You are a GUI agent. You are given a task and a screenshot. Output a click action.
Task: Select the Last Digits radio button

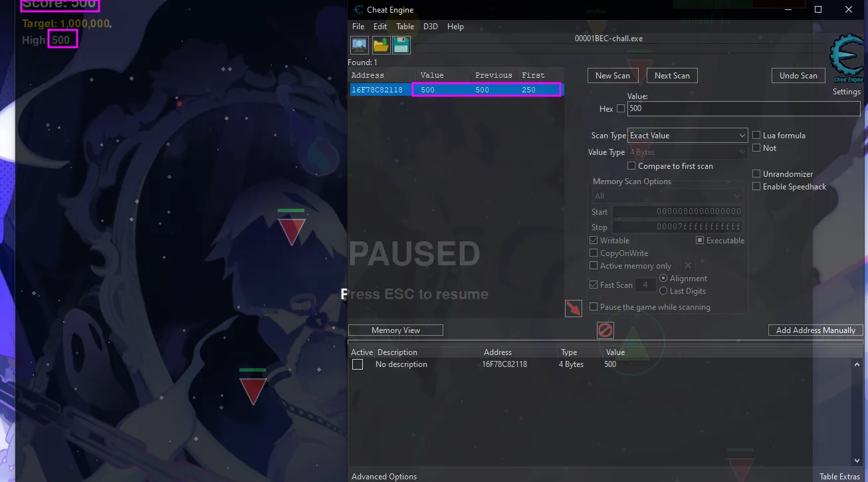pyautogui.click(x=663, y=291)
